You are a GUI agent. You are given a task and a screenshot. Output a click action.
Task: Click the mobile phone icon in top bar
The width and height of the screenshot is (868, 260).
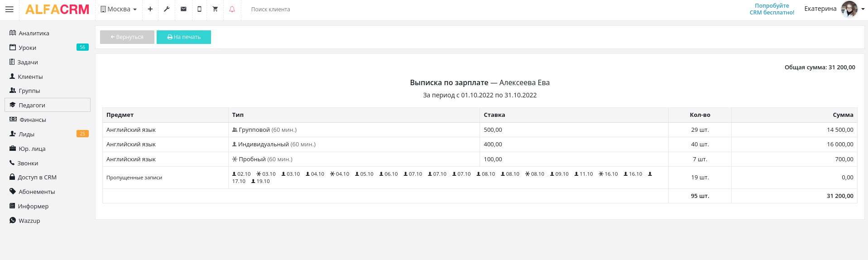click(199, 9)
